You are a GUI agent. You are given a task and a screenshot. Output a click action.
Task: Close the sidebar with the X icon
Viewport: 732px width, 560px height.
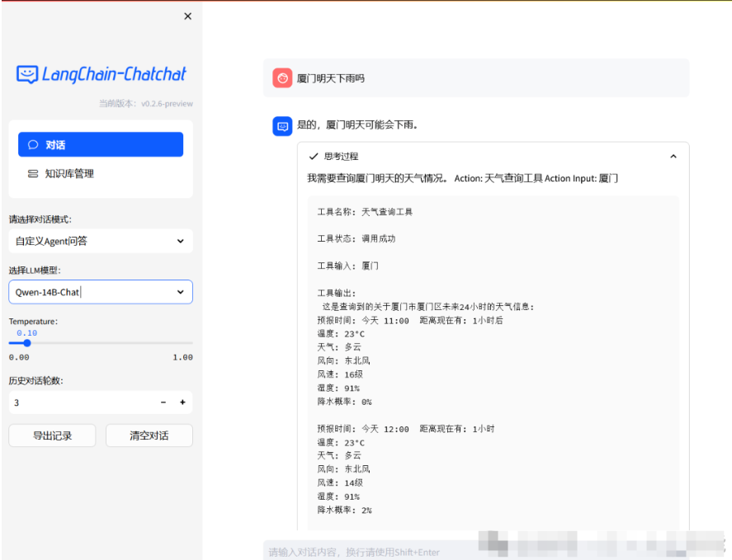click(187, 16)
